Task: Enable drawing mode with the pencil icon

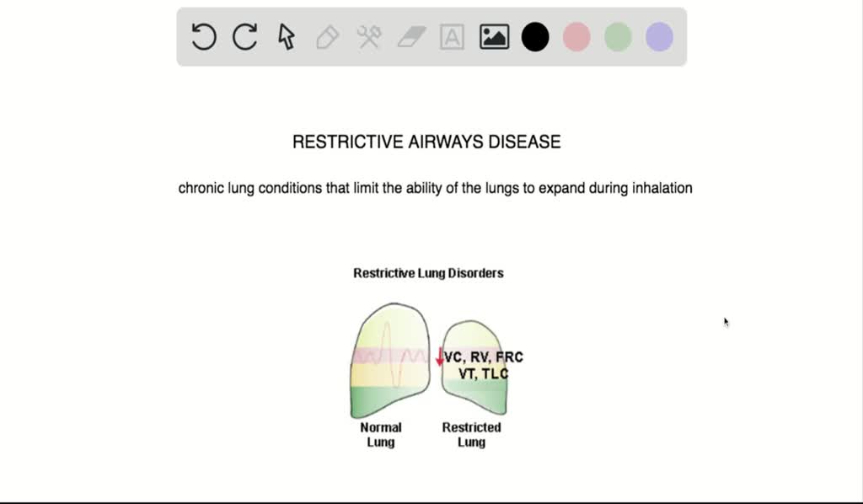Action: (x=327, y=37)
